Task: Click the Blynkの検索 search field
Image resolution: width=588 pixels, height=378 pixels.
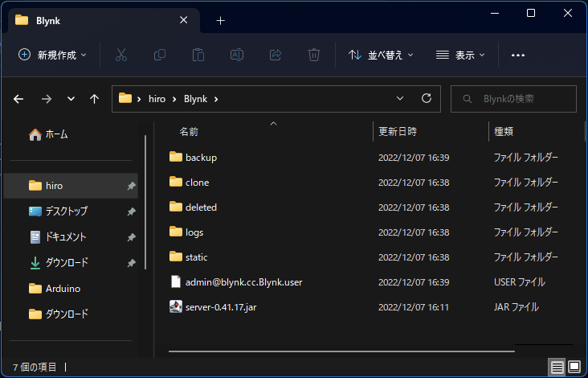Action: coord(513,99)
